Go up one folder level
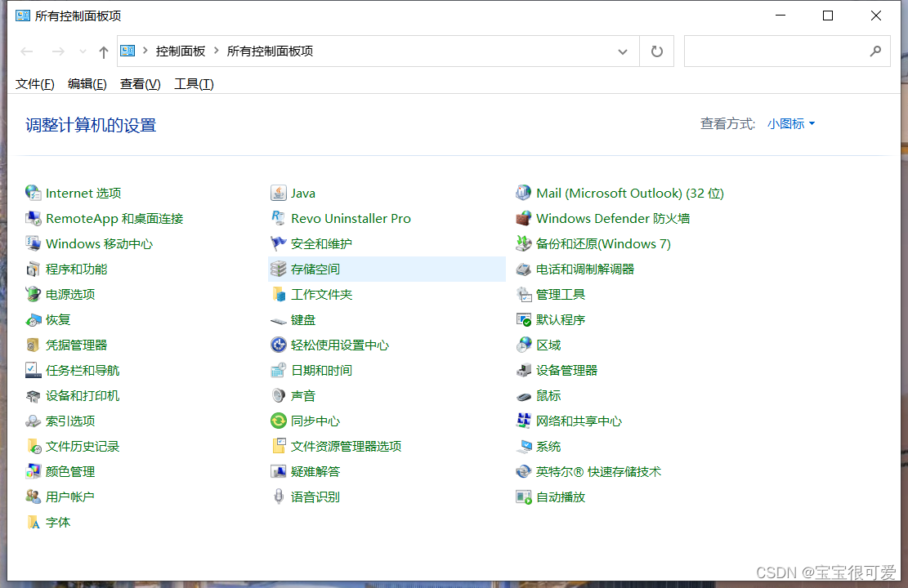 pos(104,52)
